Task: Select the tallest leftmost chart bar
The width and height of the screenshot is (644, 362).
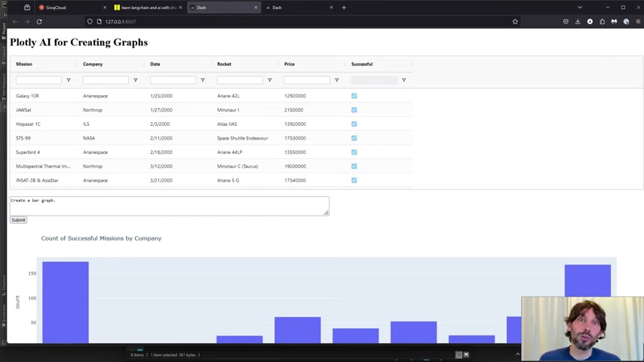Action: point(66,302)
